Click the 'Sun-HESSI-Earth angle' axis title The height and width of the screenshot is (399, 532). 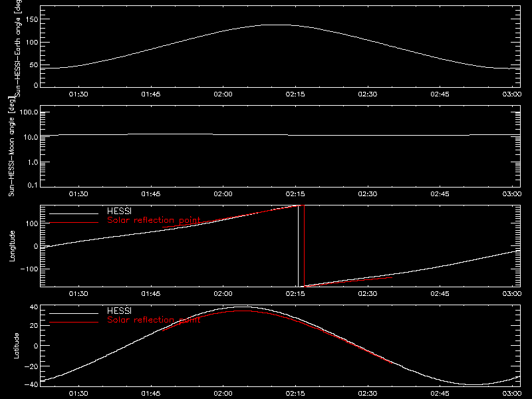click(18, 49)
